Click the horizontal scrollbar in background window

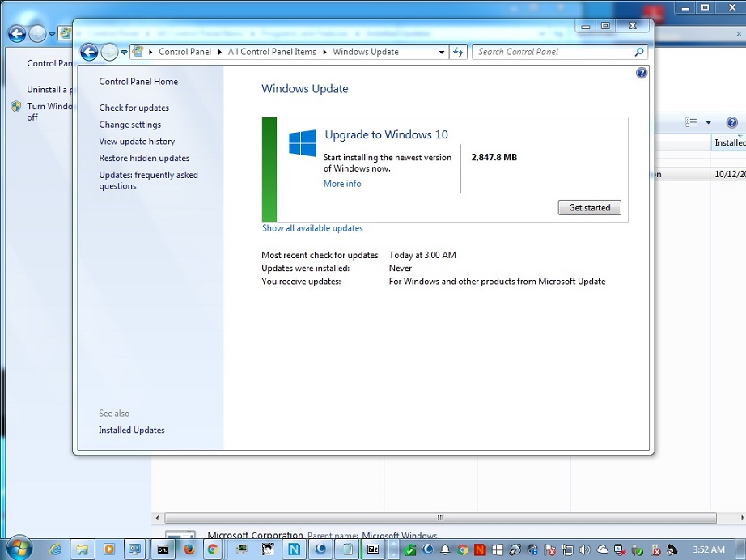pos(441,518)
